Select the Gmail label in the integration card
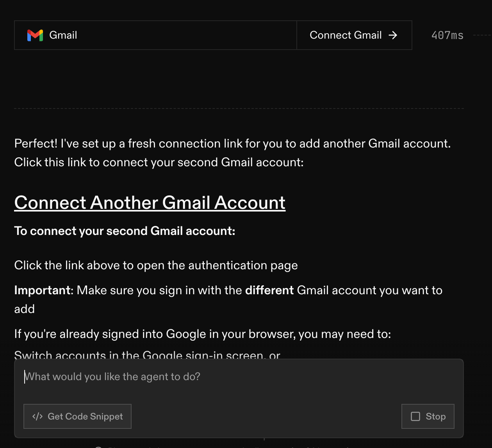This screenshot has width=492, height=448. click(63, 35)
